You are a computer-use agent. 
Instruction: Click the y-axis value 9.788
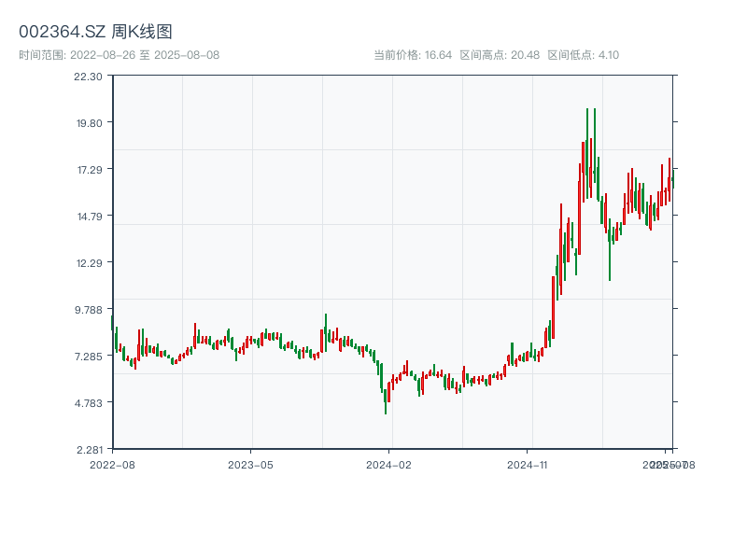[89, 310]
